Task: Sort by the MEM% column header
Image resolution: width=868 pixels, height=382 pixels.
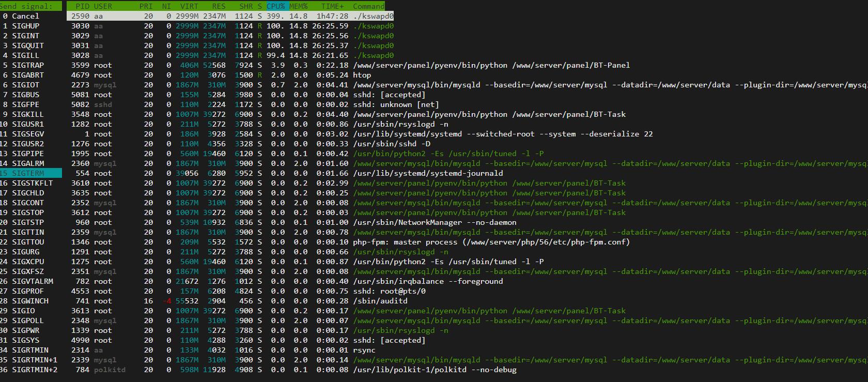Action: [x=298, y=6]
